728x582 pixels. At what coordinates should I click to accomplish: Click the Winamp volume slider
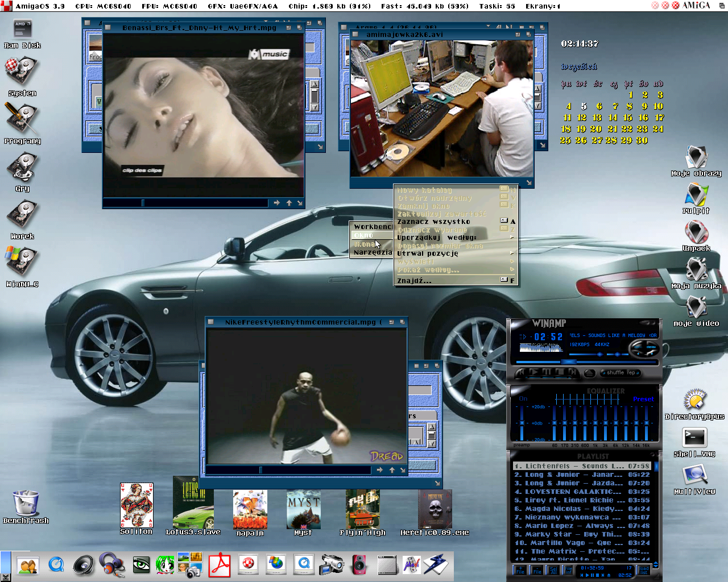(587, 354)
